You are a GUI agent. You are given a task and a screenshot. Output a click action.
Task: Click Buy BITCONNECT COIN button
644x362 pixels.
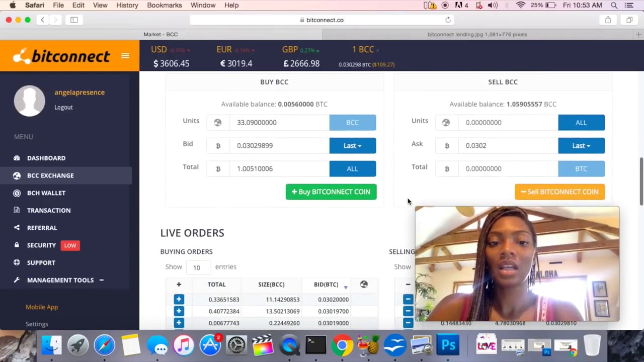coord(331,192)
